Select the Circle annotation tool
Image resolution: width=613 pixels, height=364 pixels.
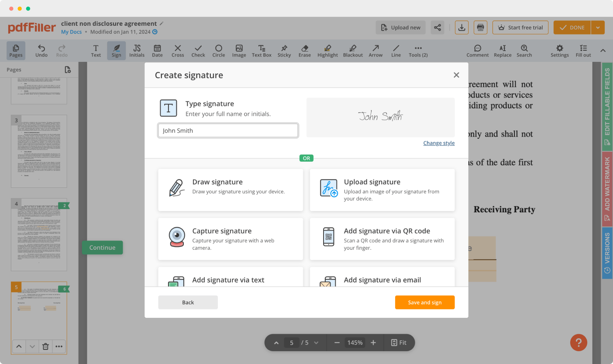point(218,51)
